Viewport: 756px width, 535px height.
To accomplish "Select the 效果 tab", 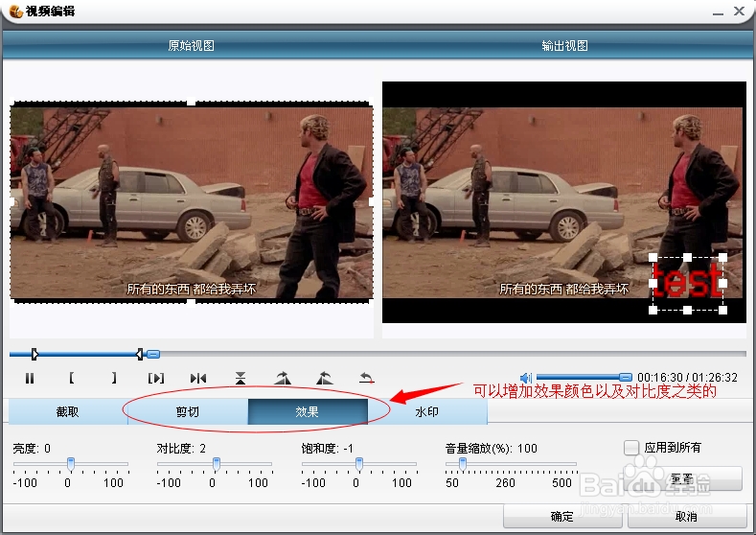I will coord(308,411).
